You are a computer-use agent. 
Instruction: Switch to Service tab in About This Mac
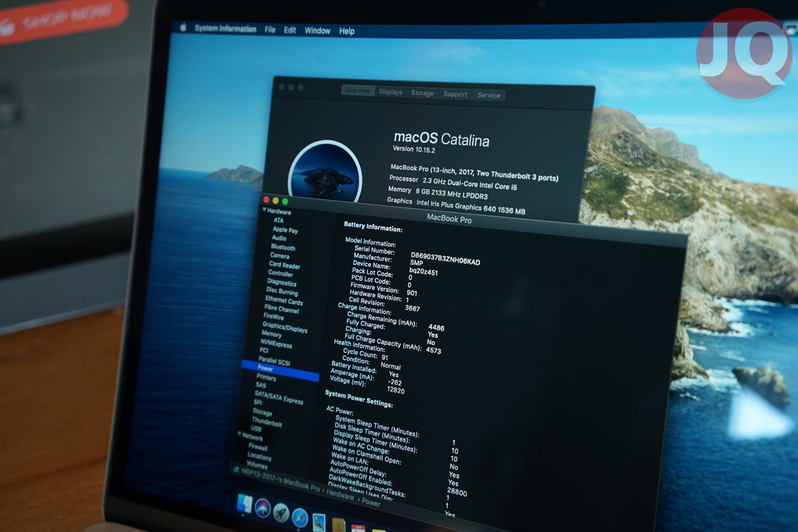coord(489,95)
